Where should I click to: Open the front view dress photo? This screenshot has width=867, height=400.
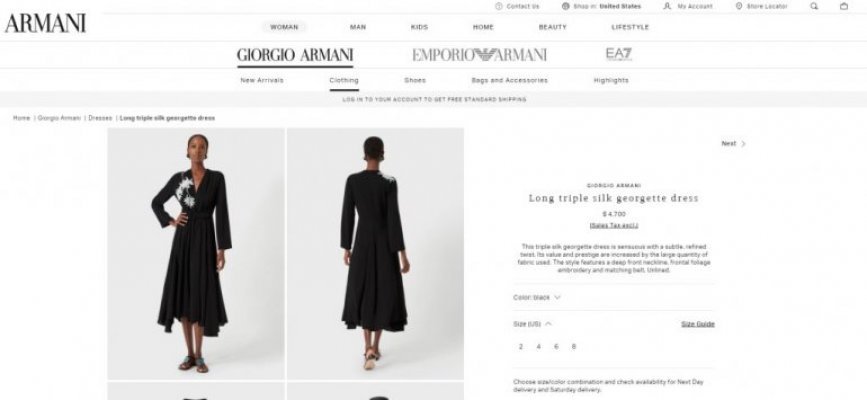coord(196,253)
